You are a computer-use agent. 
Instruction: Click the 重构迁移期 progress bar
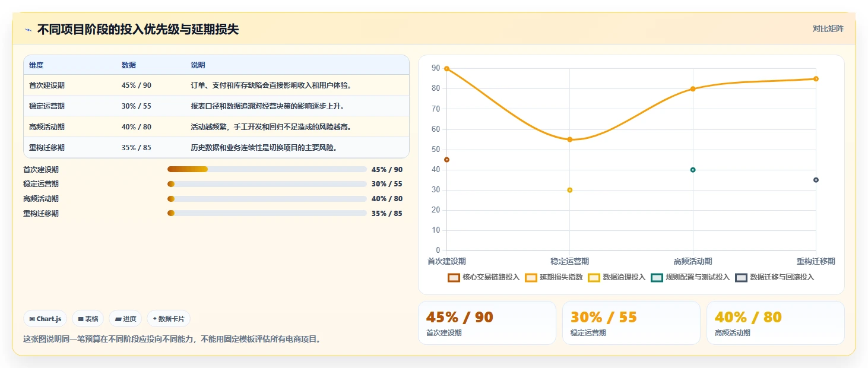pyautogui.click(x=267, y=214)
